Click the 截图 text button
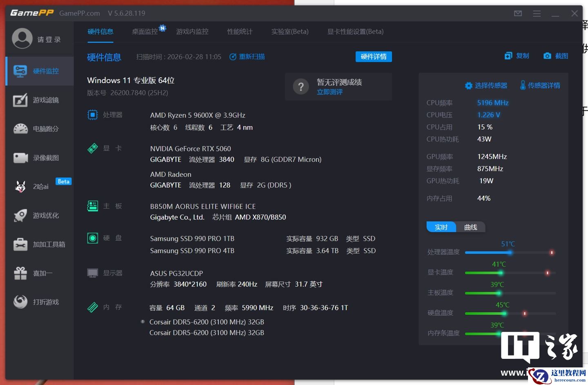The width and height of the screenshot is (588, 385). [x=562, y=56]
